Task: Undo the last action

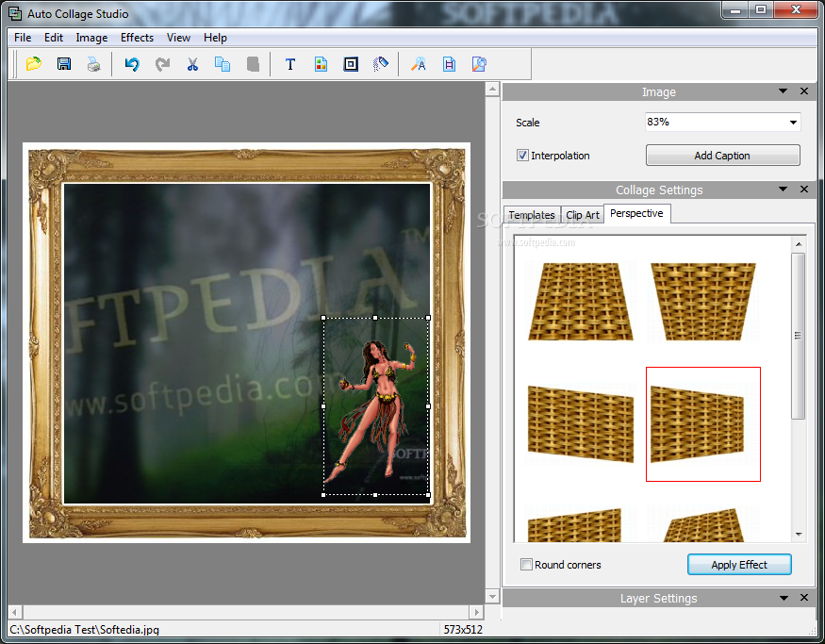Action: [x=132, y=64]
